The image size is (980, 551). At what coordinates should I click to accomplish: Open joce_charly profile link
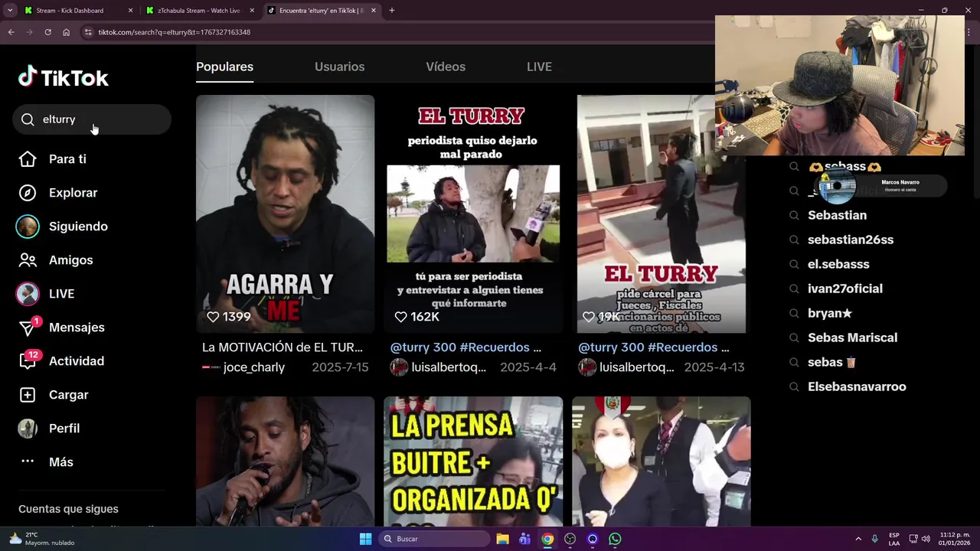(254, 367)
